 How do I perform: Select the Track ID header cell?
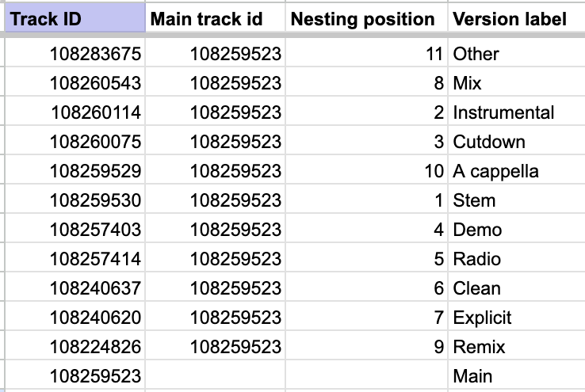click(75, 18)
